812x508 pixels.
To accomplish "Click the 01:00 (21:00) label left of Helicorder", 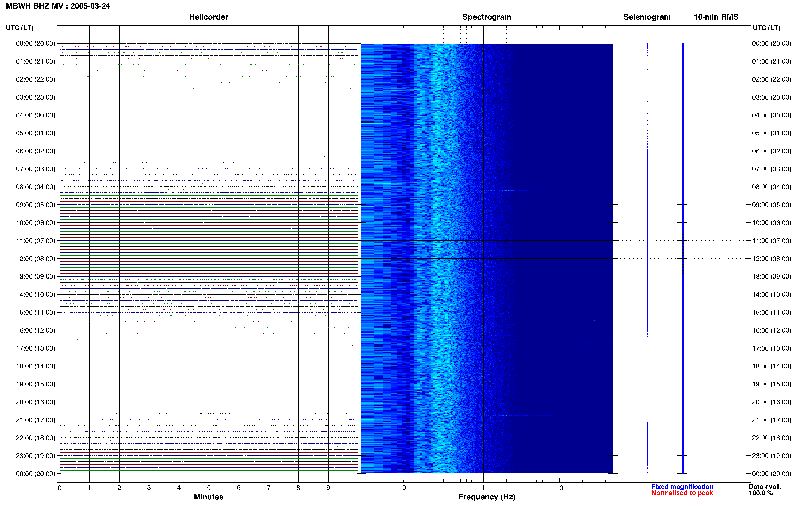I will 36,61.
